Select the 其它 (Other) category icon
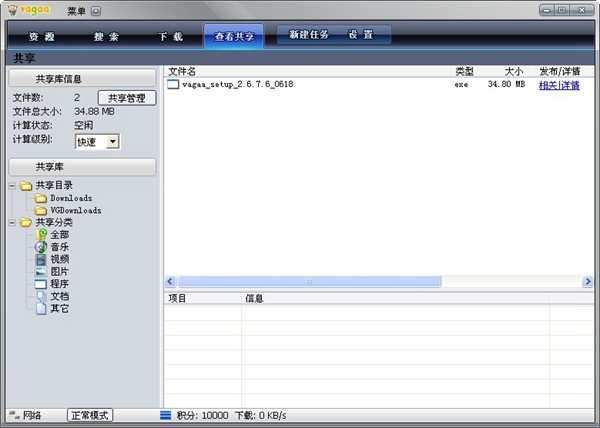 point(42,308)
